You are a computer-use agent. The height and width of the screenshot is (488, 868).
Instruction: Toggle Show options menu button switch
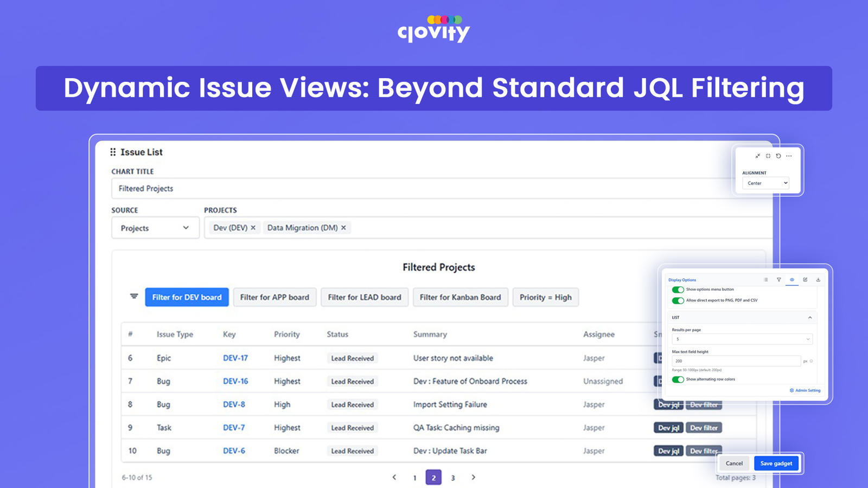(x=678, y=290)
